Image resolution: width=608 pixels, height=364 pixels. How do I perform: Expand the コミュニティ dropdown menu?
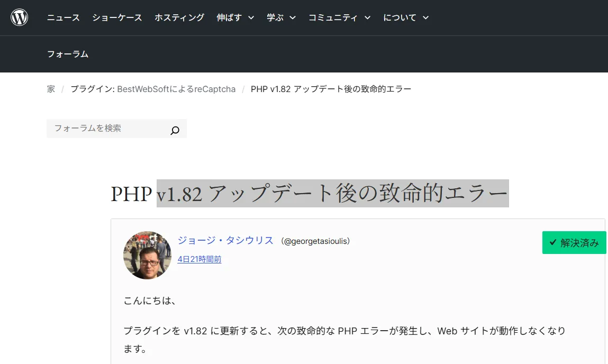pyautogui.click(x=339, y=17)
